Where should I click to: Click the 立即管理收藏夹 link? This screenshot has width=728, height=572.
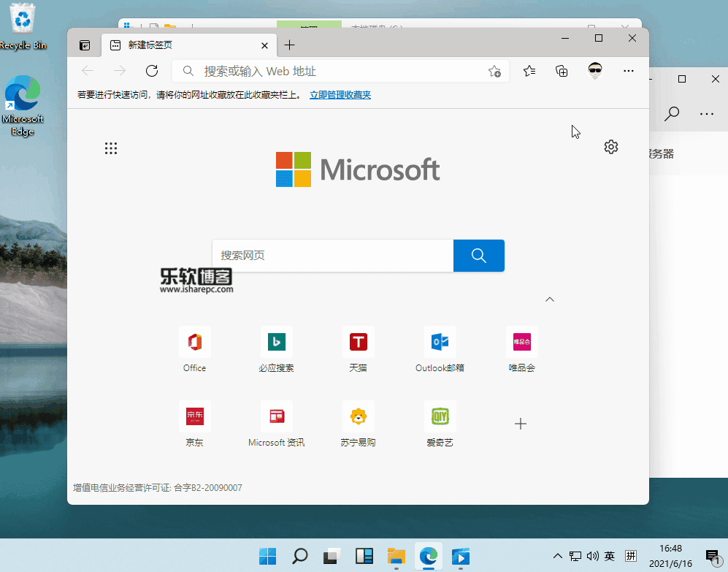(x=340, y=94)
